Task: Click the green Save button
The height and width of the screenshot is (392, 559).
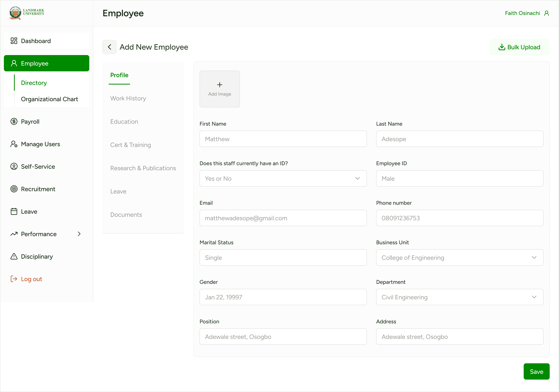Action: coord(536,371)
